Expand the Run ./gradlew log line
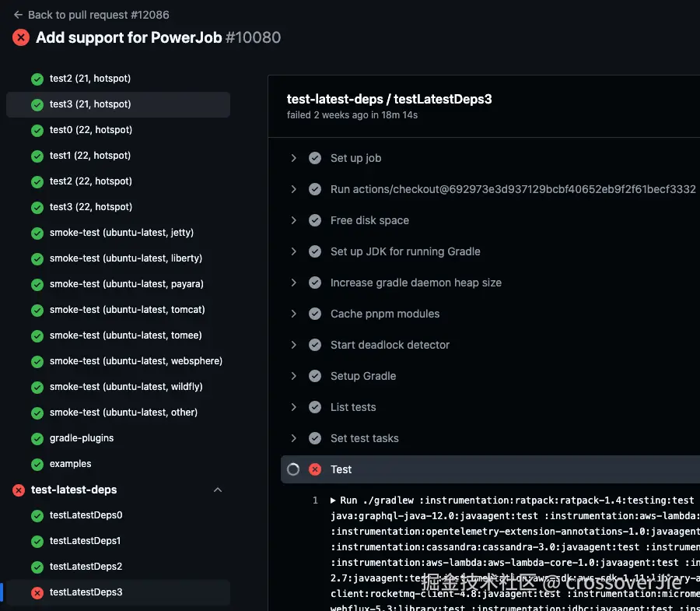Image resolution: width=700 pixels, height=611 pixels. (x=334, y=500)
